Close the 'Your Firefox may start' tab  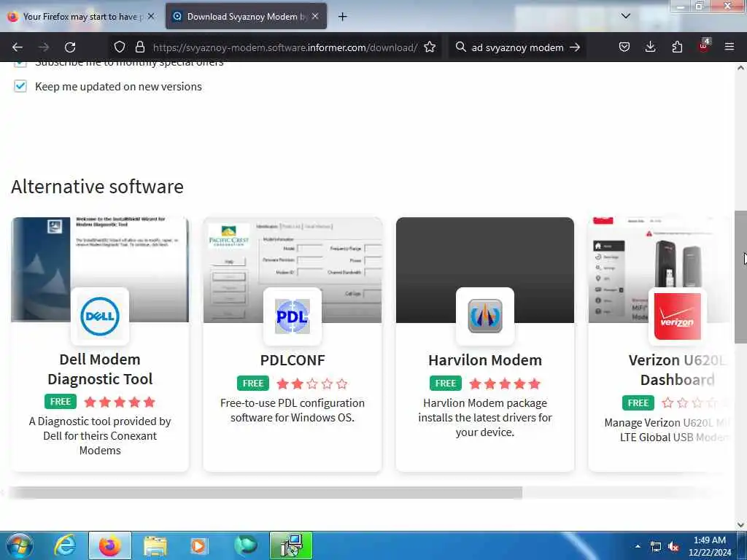tap(151, 16)
